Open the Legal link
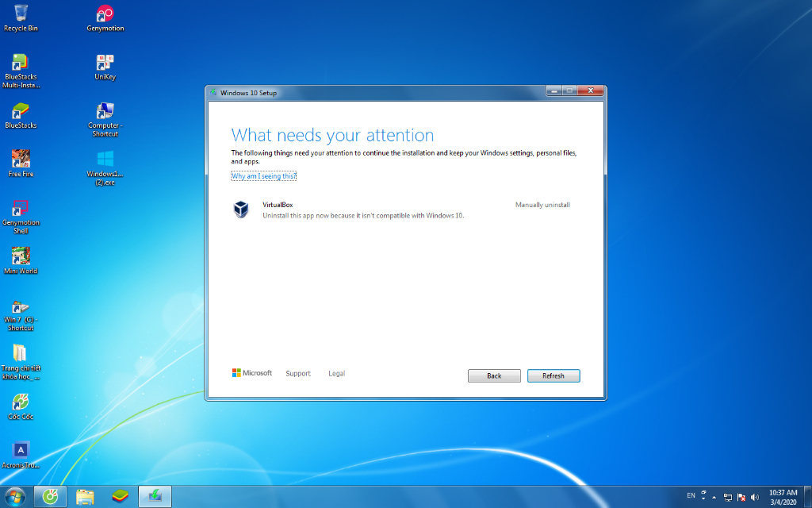The height and width of the screenshot is (508, 812). click(x=336, y=373)
